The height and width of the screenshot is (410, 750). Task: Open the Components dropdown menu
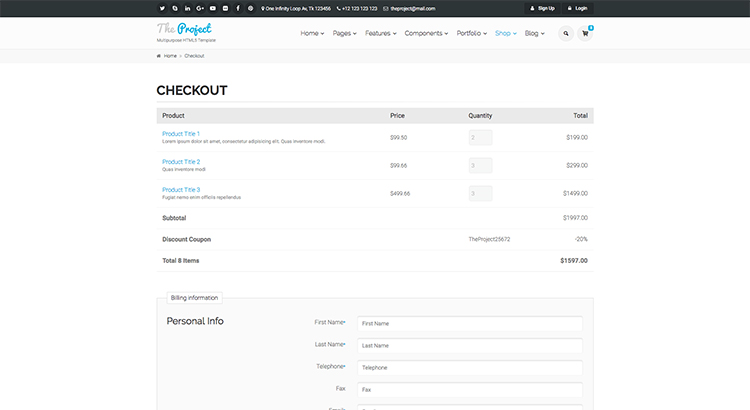point(426,33)
